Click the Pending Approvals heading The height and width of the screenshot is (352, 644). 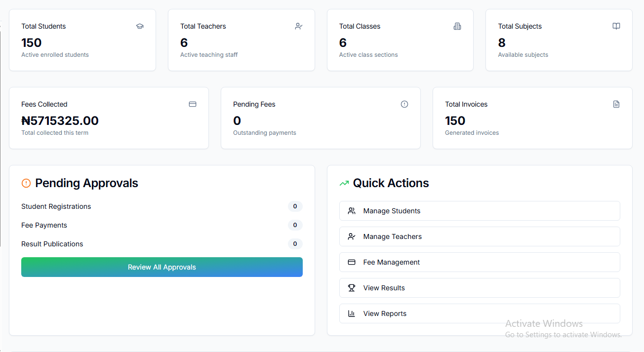[86, 183]
